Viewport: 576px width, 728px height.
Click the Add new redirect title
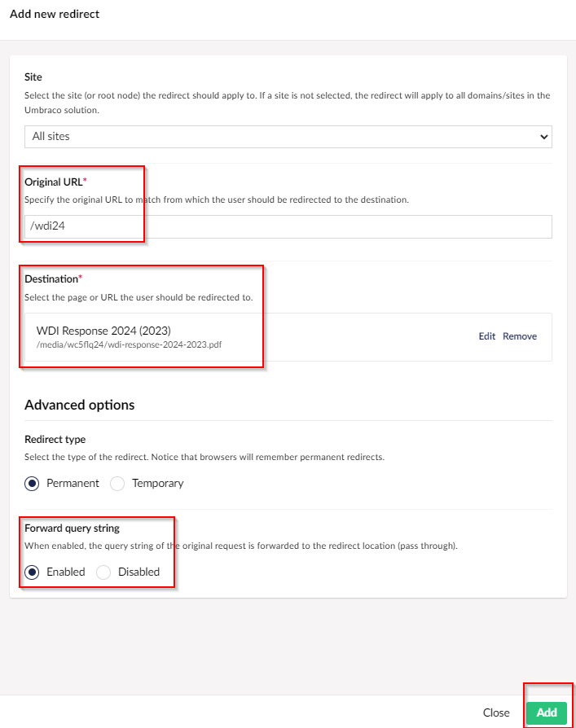[x=55, y=14]
